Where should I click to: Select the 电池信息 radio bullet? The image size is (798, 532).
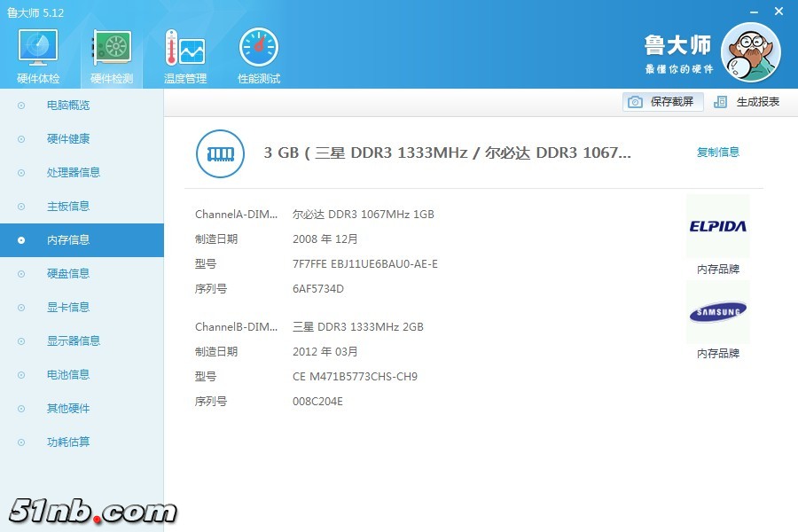[x=21, y=375]
